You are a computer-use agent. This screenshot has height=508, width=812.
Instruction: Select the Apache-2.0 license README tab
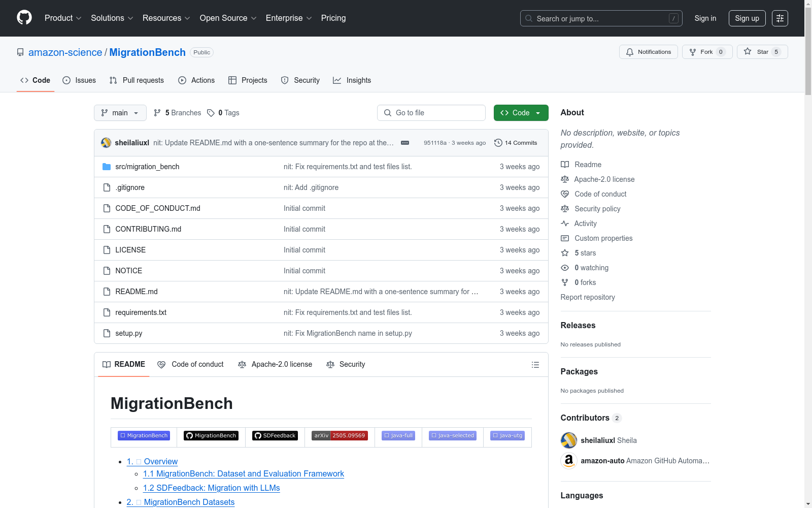[275, 364]
